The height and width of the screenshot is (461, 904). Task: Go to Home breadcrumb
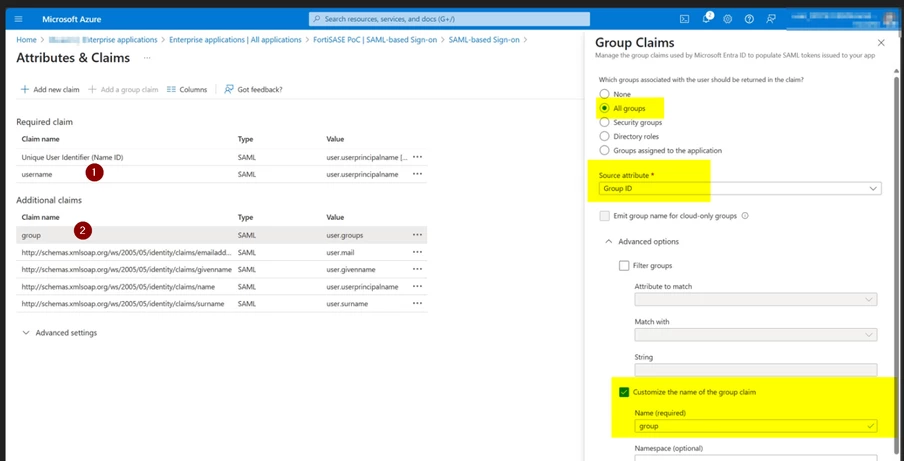coord(26,40)
